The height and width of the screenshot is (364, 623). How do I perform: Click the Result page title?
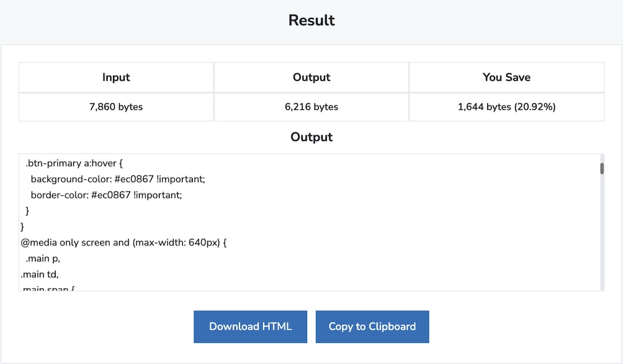pyautogui.click(x=311, y=20)
